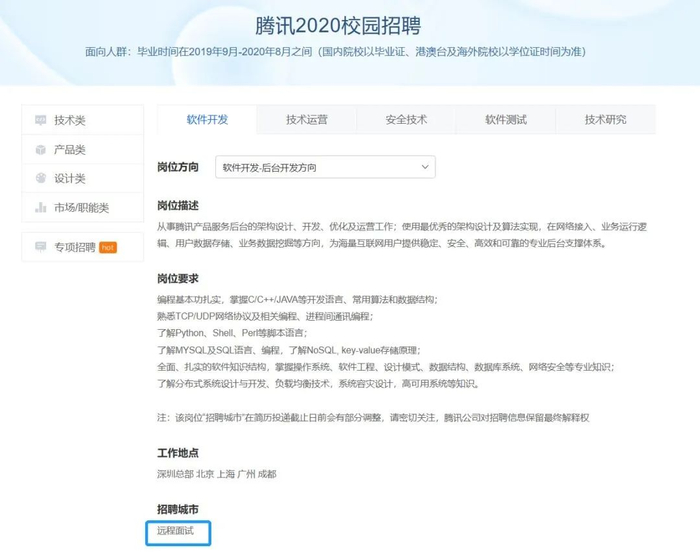Click the line about MYSQL及SQL语言
This screenshot has width=700, height=552.
(x=289, y=350)
